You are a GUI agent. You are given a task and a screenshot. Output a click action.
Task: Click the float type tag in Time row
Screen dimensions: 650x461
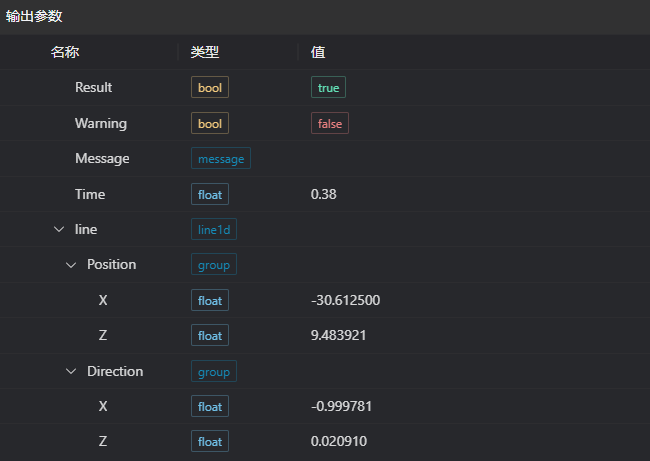tap(210, 194)
